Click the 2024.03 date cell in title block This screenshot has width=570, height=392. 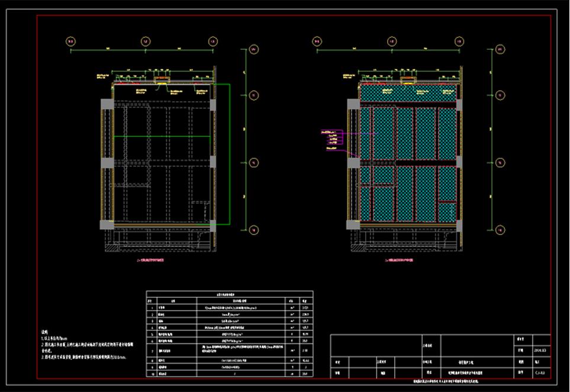click(540, 349)
